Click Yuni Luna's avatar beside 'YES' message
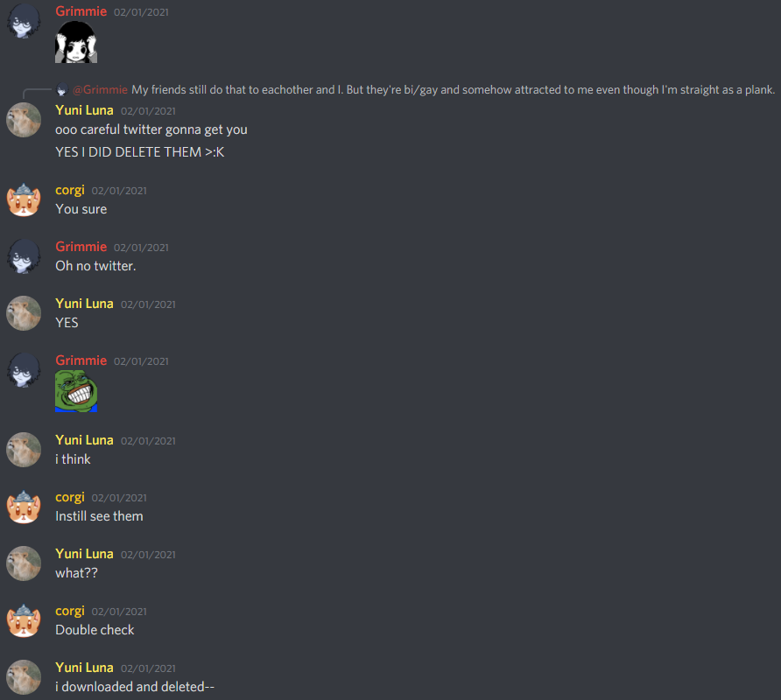This screenshot has width=781, height=700. pyautogui.click(x=24, y=313)
